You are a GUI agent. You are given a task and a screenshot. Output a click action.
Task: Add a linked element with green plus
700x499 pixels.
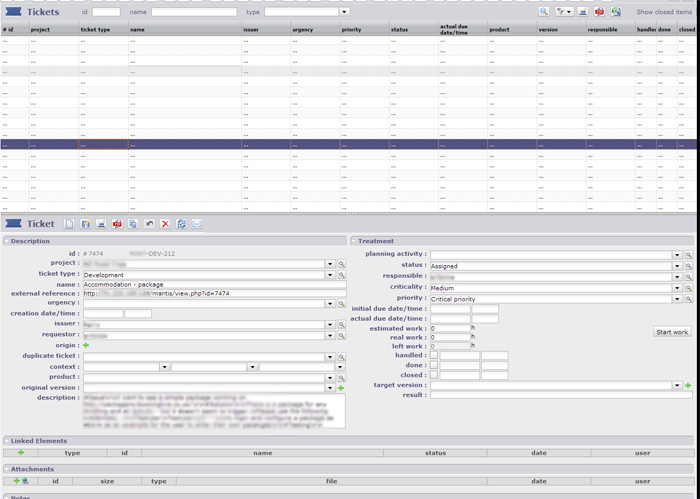pos(21,453)
